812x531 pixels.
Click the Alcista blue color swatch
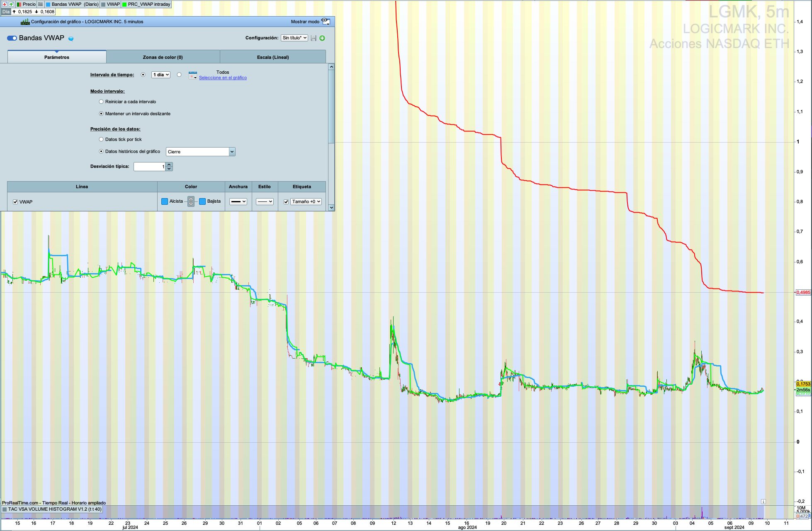click(165, 201)
